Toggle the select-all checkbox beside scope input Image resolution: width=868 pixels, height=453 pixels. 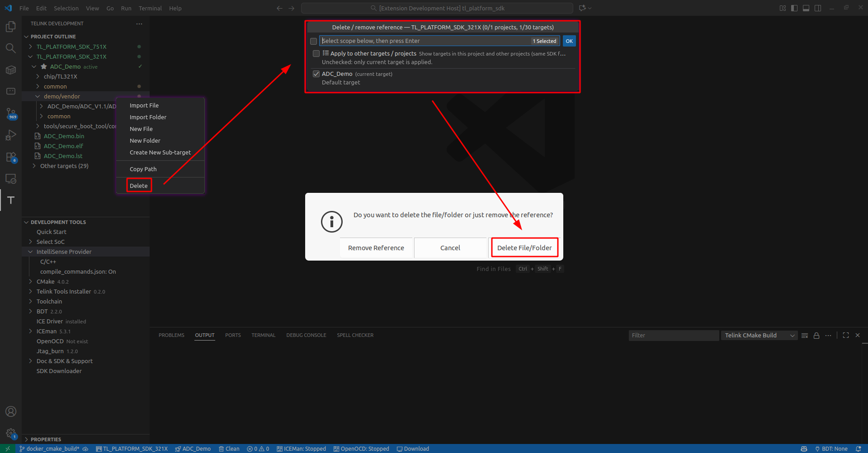(x=313, y=41)
